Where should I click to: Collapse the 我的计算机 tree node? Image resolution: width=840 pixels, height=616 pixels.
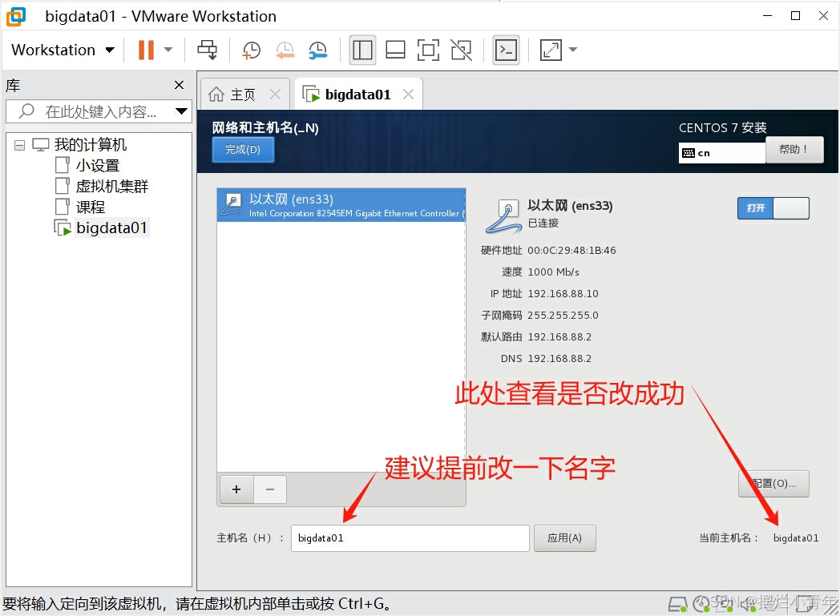pyautogui.click(x=20, y=145)
